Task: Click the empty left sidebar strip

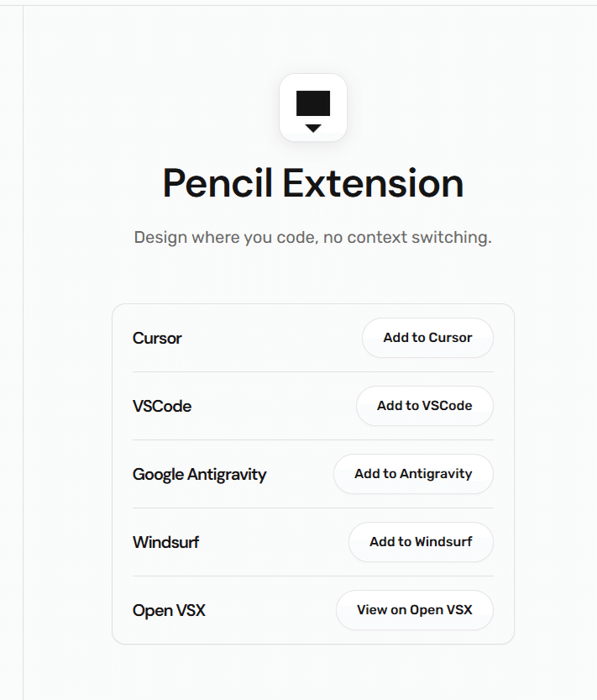Action: [11, 353]
